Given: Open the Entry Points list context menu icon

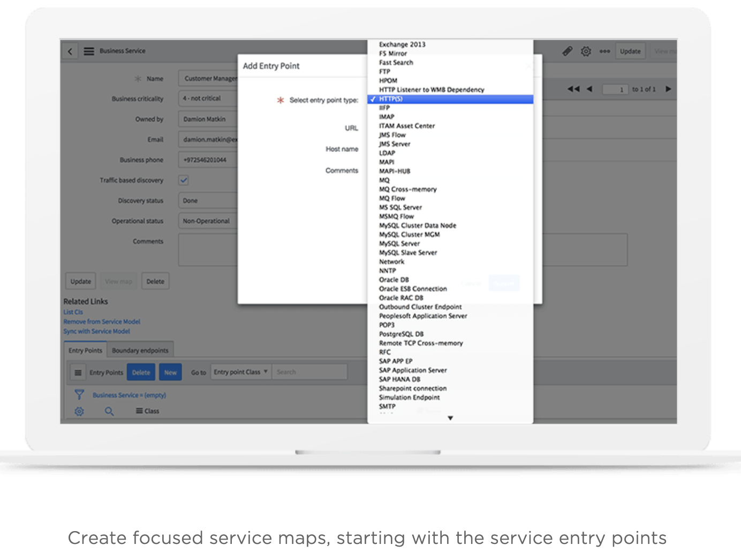Looking at the screenshot, I should click(78, 372).
